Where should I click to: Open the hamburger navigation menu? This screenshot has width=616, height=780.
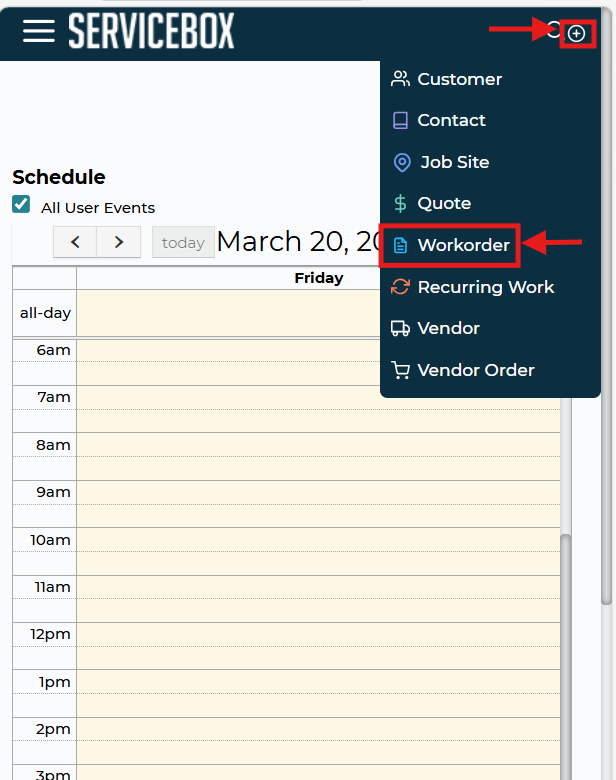pos(38,31)
